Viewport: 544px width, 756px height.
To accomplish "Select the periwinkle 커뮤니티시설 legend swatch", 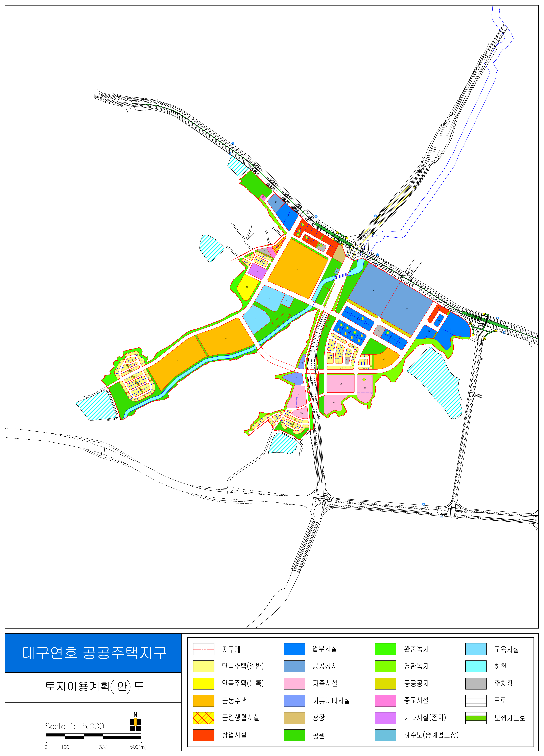I will click(x=294, y=701).
